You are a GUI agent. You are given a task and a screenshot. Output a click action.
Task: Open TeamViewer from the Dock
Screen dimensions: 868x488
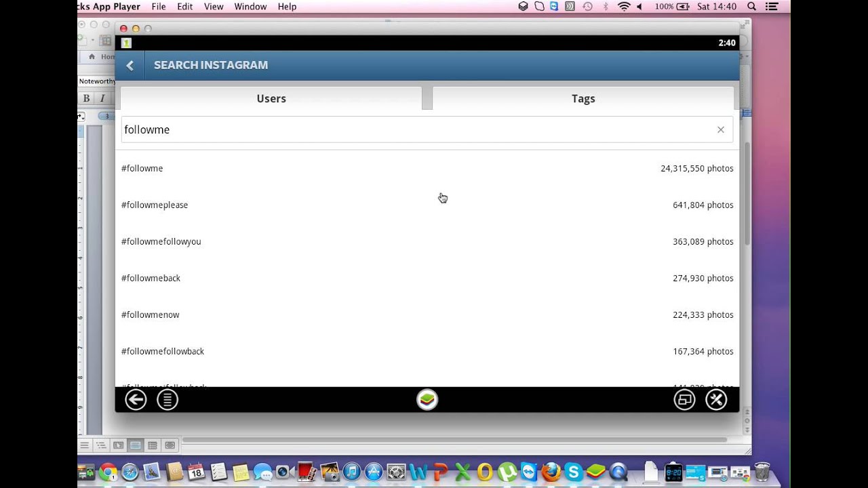click(x=528, y=472)
